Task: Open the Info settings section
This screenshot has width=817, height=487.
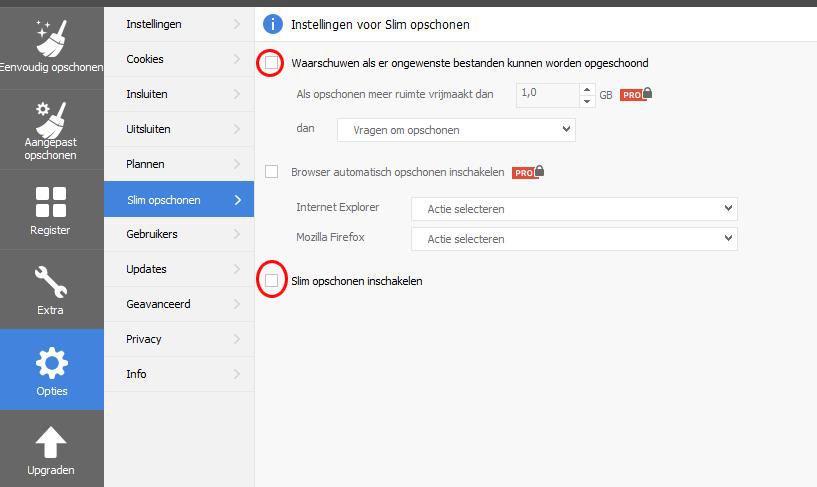Action: (x=179, y=373)
